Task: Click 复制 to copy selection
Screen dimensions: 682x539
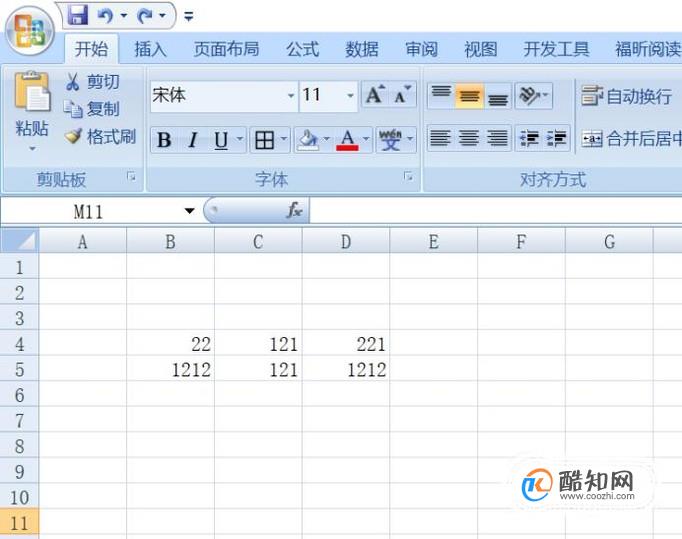Action: [92, 108]
